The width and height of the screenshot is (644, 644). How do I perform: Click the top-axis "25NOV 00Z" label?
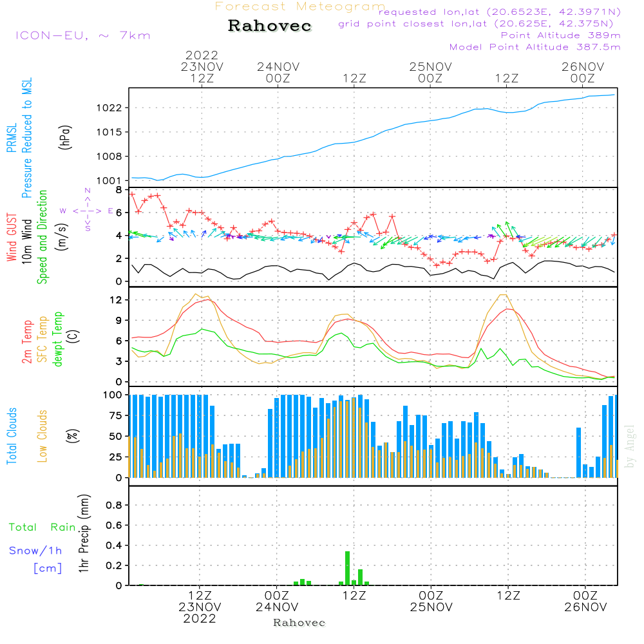430,72
